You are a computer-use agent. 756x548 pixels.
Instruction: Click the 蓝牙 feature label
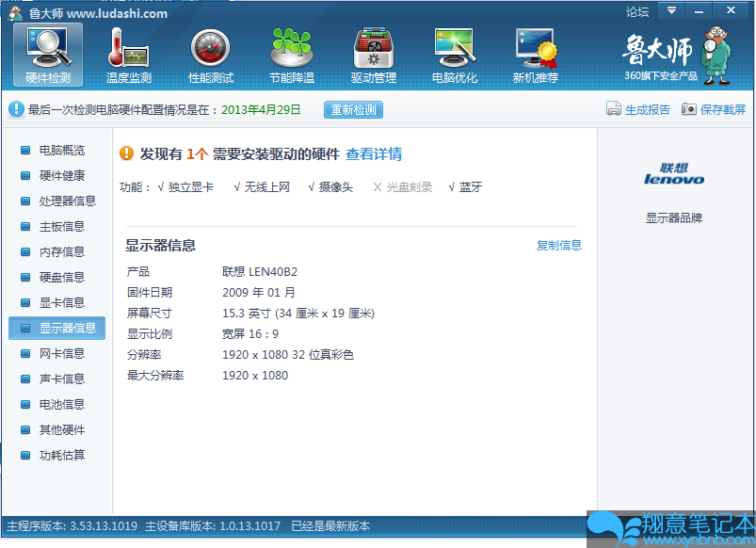(x=470, y=187)
